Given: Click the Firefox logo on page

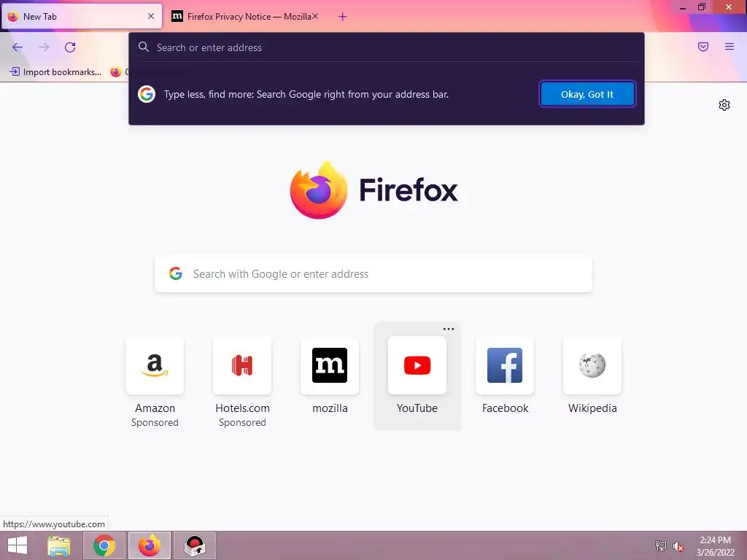Looking at the screenshot, I should [x=319, y=190].
